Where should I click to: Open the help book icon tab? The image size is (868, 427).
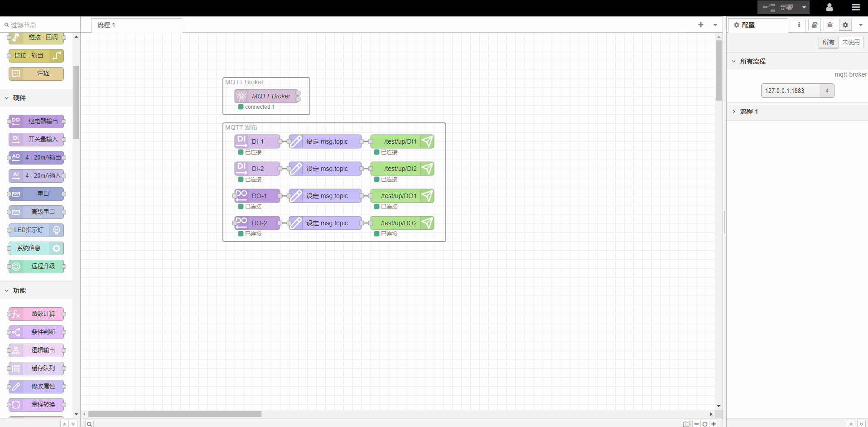814,25
